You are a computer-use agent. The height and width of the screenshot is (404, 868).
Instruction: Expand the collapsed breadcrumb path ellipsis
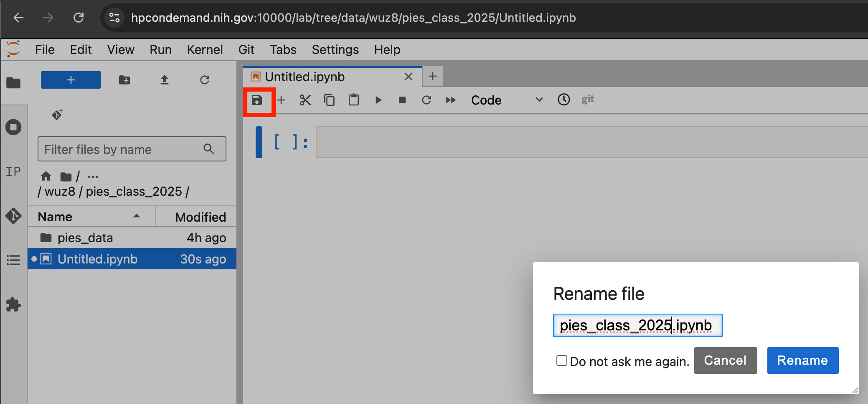tap(93, 176)
